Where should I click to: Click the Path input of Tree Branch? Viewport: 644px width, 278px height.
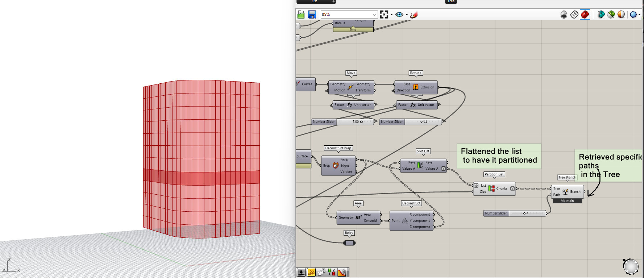(556, 195)
